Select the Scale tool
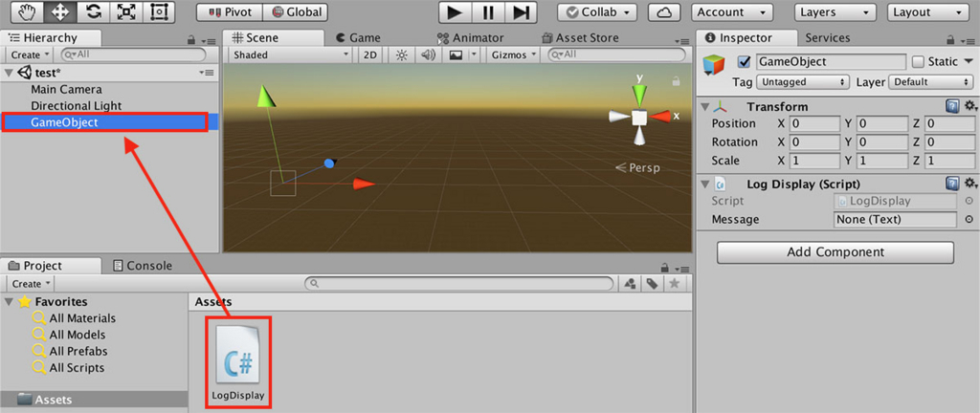Image resolution: width=980 pixels, height=413 pixels. [125, 11]
